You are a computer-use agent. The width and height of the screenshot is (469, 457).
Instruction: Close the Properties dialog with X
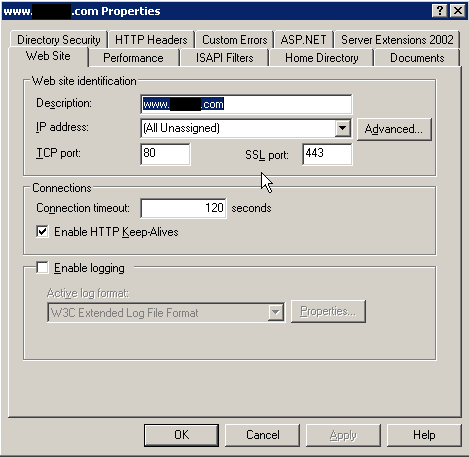(x=458, y=11)
